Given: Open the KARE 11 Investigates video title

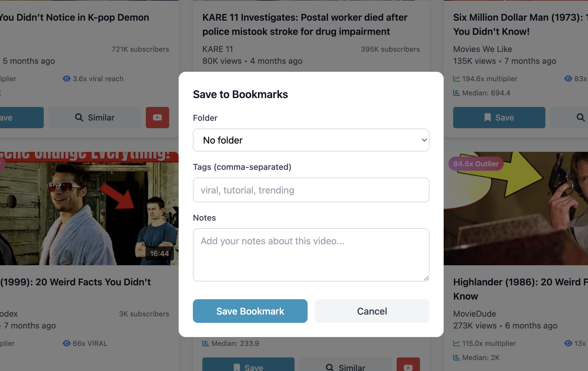Looking at the screenshot, I should (305, 25).
